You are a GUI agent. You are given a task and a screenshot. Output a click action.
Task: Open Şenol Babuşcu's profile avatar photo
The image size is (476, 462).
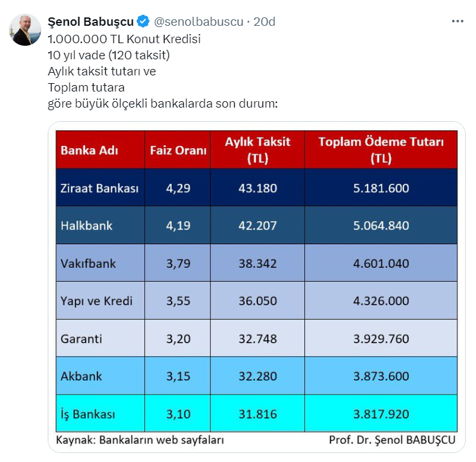click(x=25, y=29)
